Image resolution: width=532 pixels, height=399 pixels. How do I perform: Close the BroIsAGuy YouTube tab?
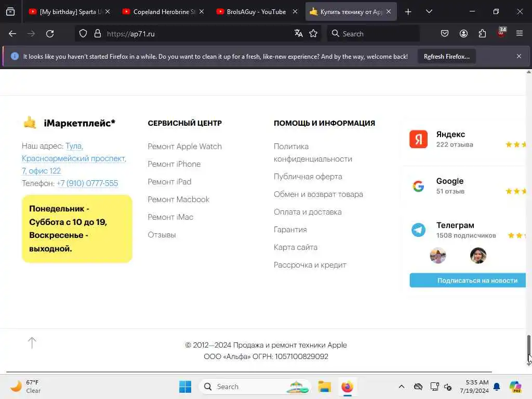pyautogui.click(x=295, y=11)
